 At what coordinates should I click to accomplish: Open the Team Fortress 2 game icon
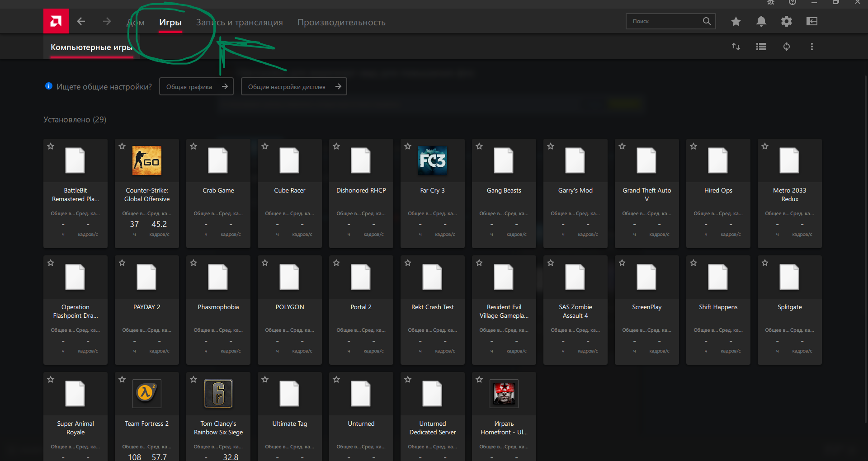[147, 394]
